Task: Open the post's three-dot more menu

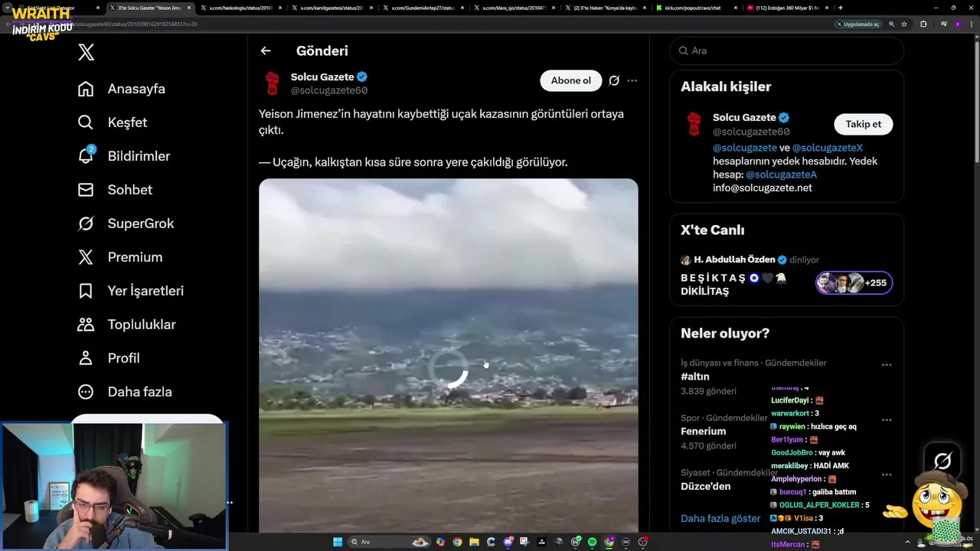Action: [x=632, y=80]
